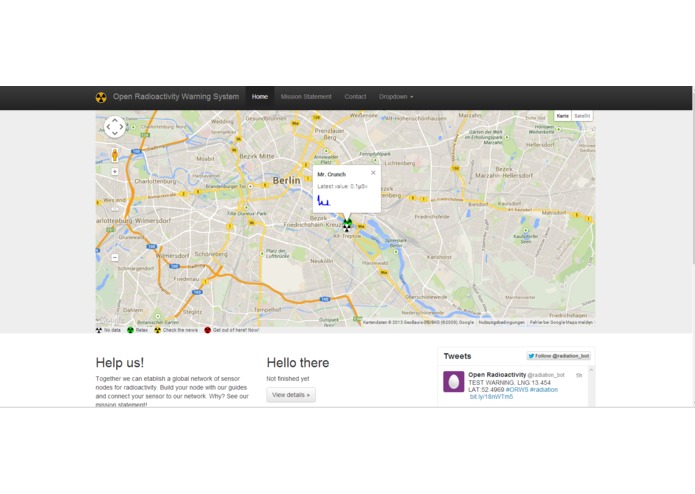Click the Hello there heading
This screenshot has height=494, width=695.
tap(298, 362)
